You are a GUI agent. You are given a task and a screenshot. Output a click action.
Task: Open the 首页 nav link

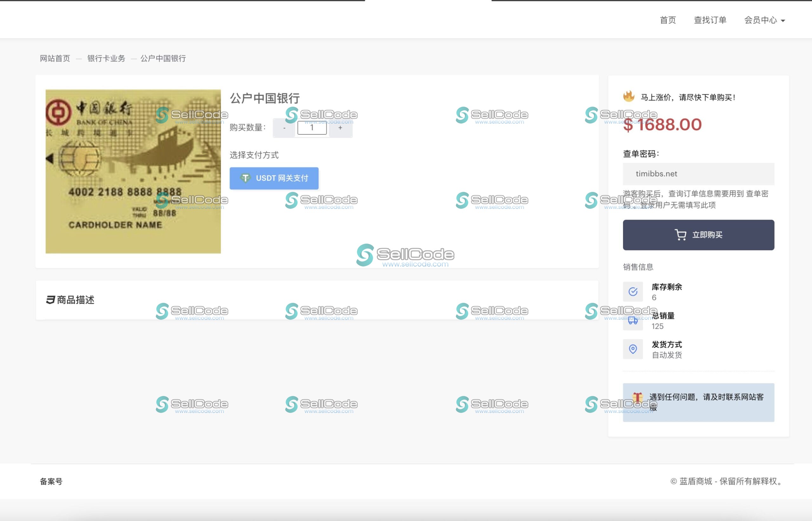[668, 20]
